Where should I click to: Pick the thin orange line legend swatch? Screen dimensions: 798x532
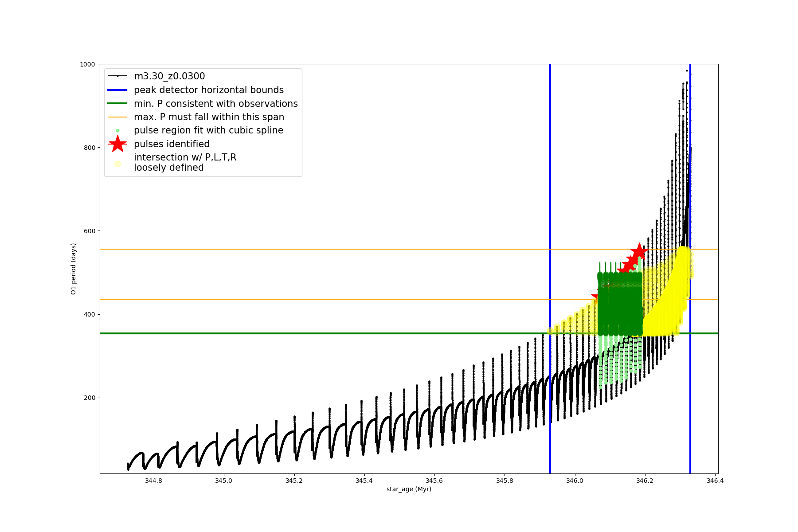(117, 117)
